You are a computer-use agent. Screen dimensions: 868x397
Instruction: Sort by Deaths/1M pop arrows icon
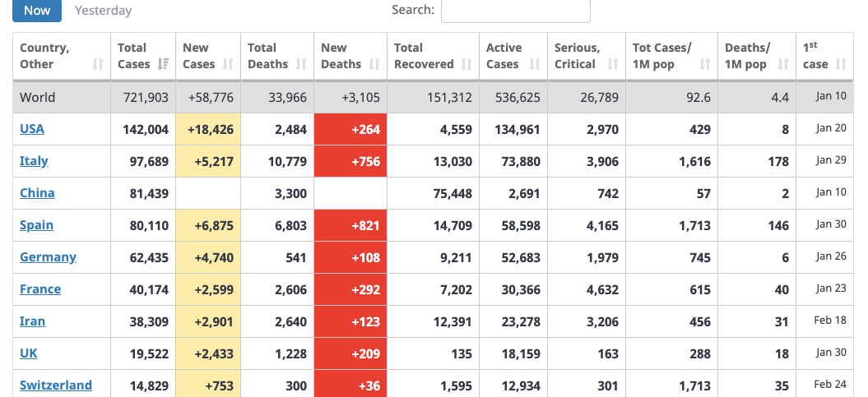(x=783, y=64)
